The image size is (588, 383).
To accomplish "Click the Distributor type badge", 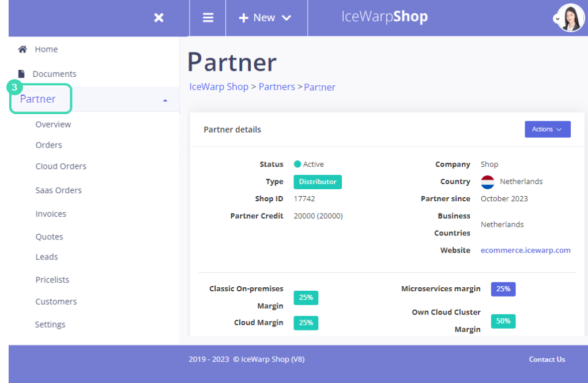I will click(x=318, y=182).
